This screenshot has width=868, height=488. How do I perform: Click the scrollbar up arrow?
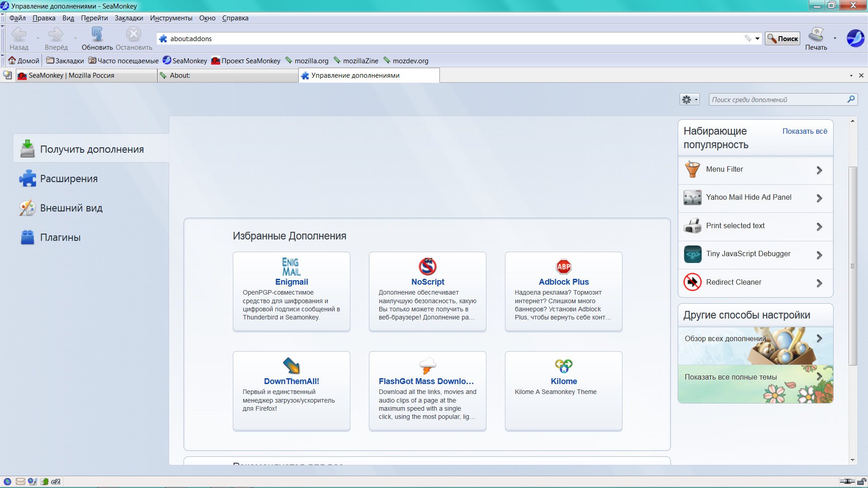coord(853,121)
